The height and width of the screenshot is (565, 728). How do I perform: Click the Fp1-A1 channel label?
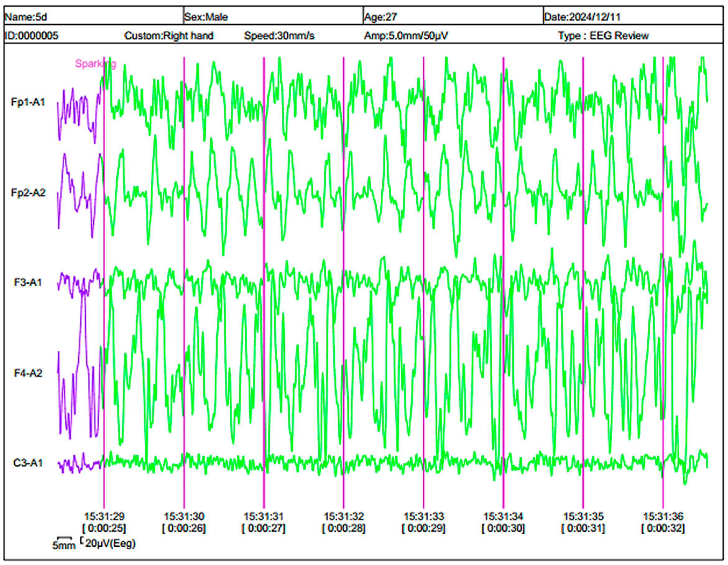(x=28, y=102)
